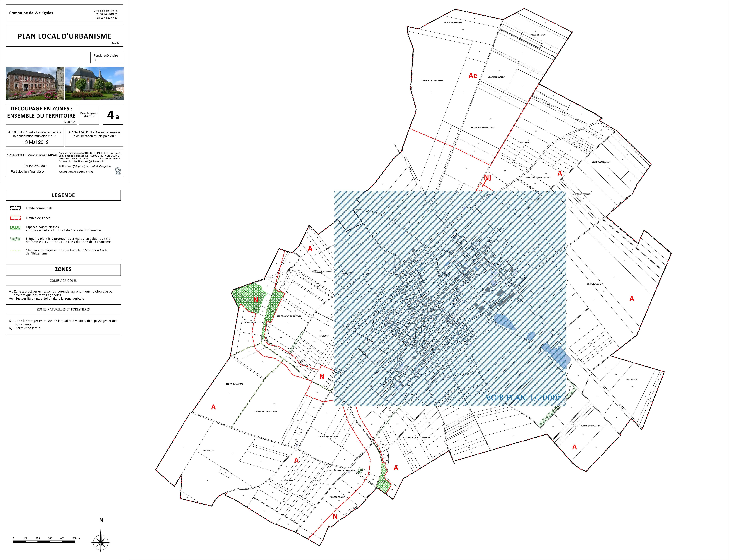729x560 pixels.
Task: Click the red 'Ae' zone label on map
Action: tap(473, 76)
